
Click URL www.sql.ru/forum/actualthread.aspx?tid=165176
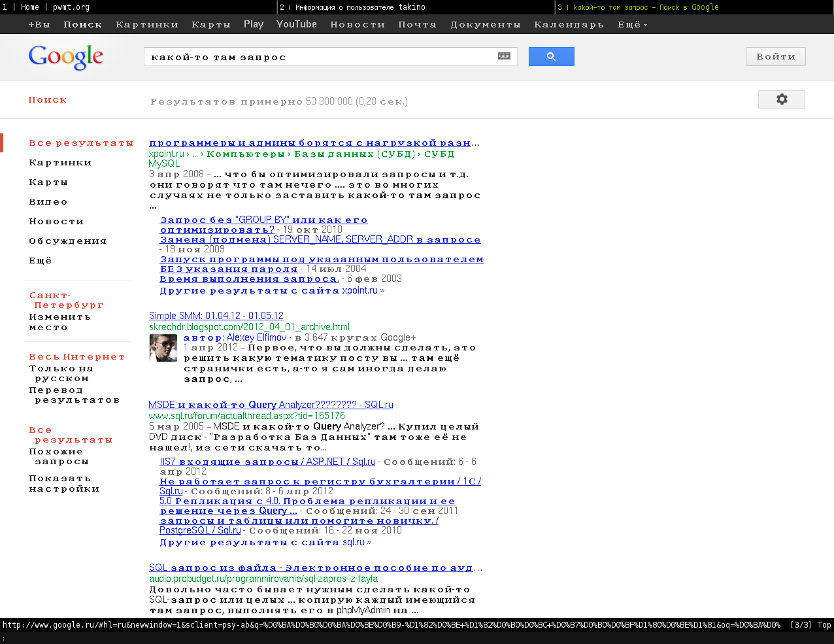247,416
